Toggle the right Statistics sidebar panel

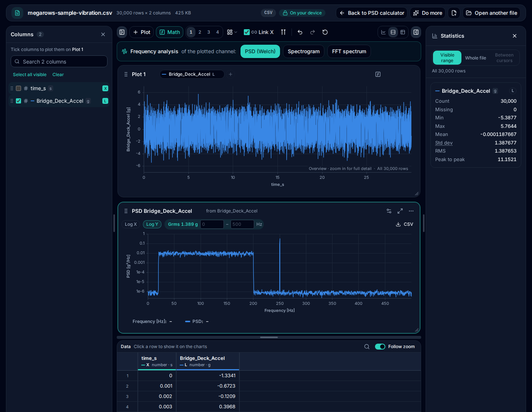(x=416, y=32)
